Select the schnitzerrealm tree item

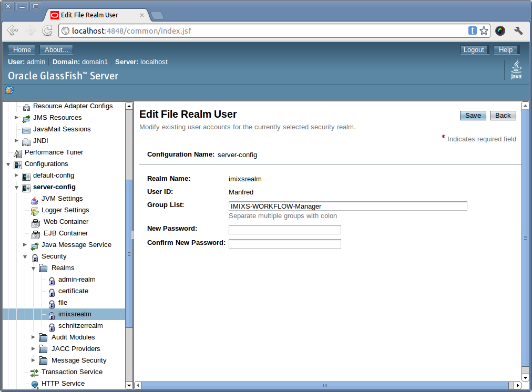point(80,326)
